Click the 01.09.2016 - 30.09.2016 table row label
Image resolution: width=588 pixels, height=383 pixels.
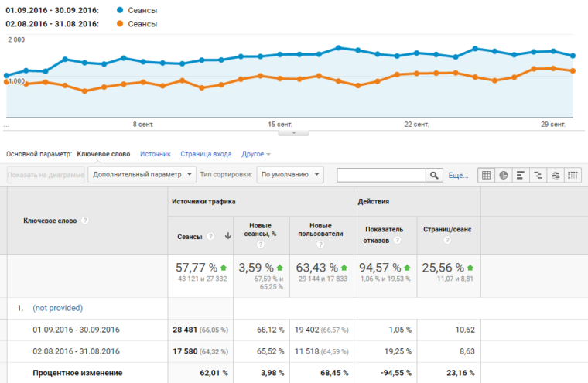tap(76, 330)
